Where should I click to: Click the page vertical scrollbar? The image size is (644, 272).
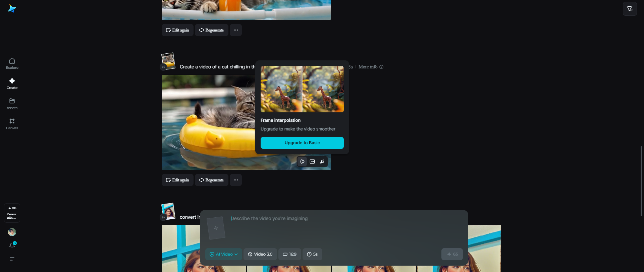click(x=641, y=181)
